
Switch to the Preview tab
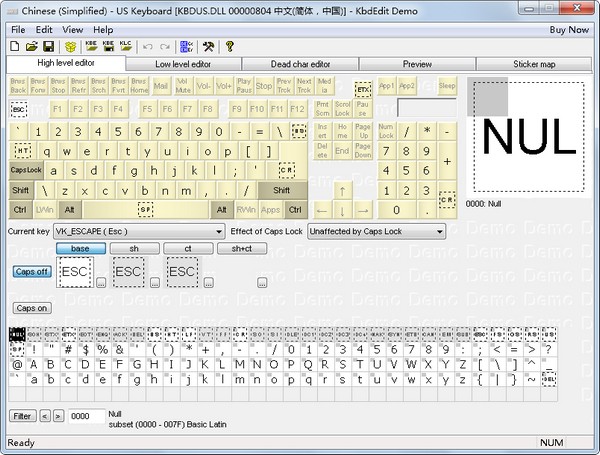tap(417, 64)
